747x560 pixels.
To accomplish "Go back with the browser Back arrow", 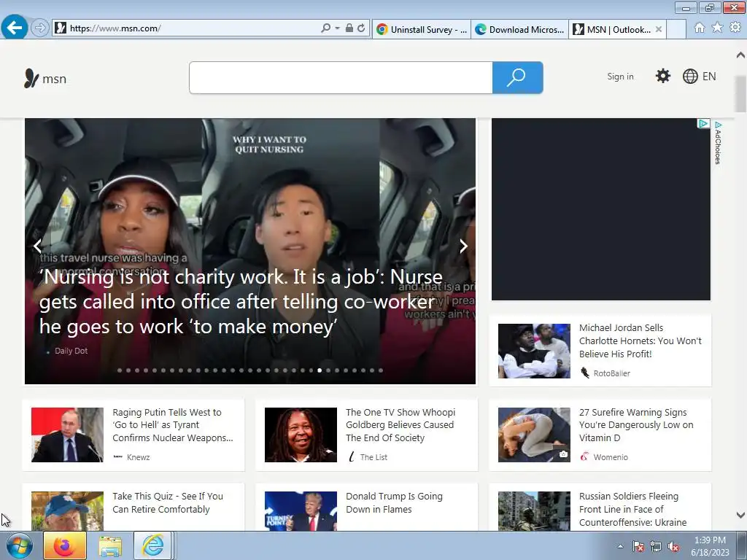I will (15, 27).
